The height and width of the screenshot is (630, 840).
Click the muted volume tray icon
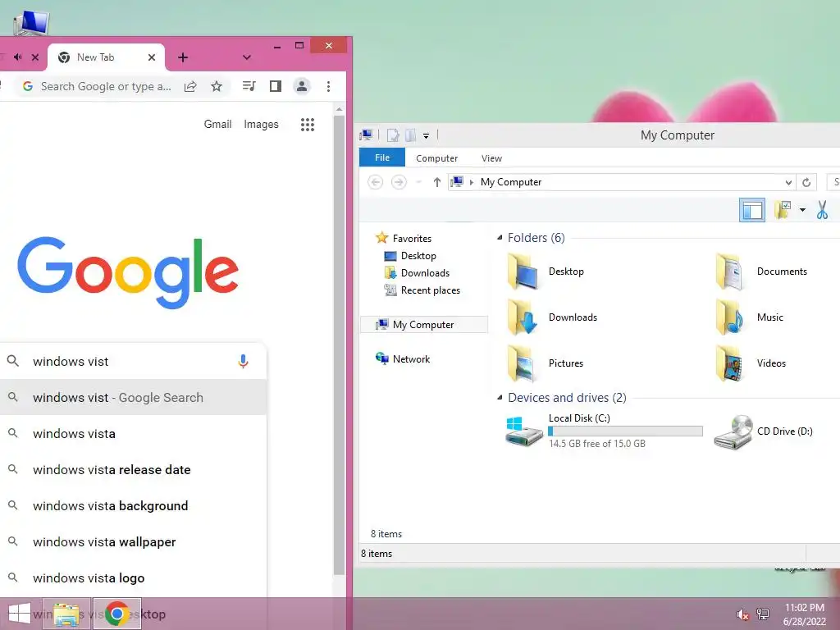pyautogui.click(x=742, y=615)
